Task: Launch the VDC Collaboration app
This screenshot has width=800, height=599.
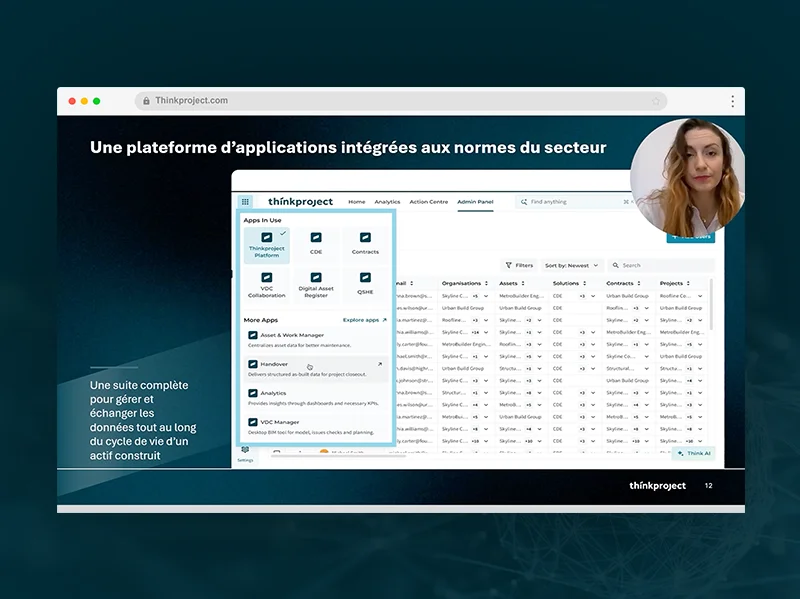Action: [x=266, y=283]
